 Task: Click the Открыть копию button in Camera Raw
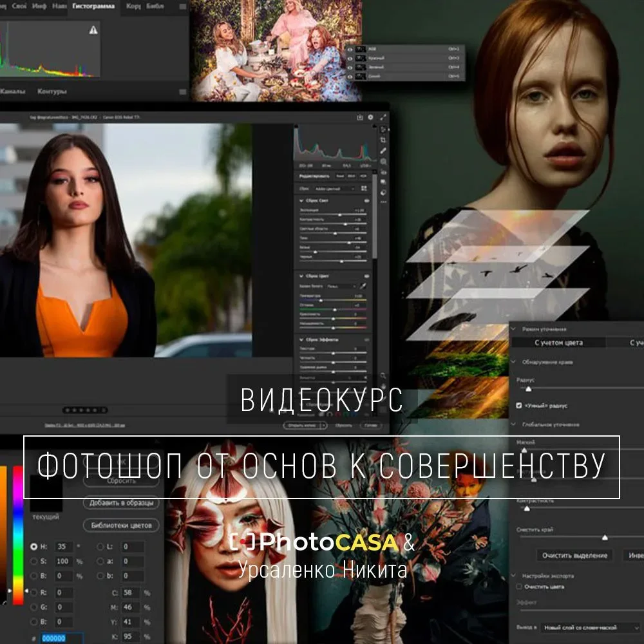302,426
